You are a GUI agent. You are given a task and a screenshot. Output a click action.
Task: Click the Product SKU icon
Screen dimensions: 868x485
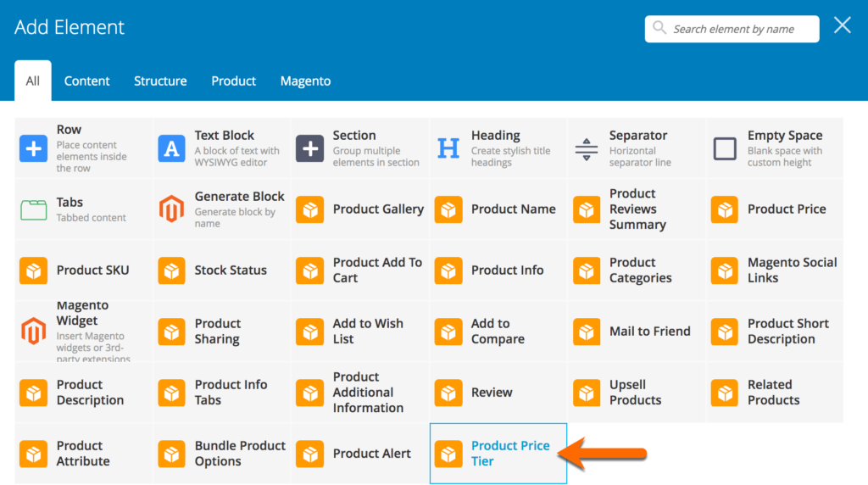33,270
